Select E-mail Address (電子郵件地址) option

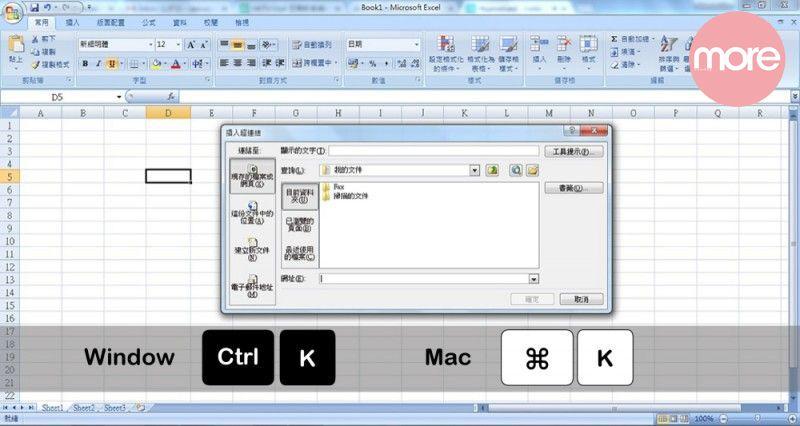pyautogui.click(x=252, y=286)
